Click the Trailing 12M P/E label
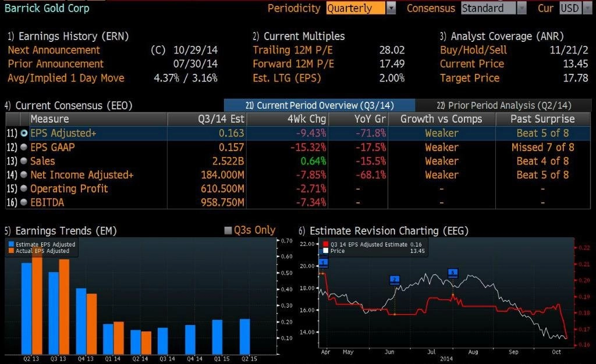 pos(293,50)
